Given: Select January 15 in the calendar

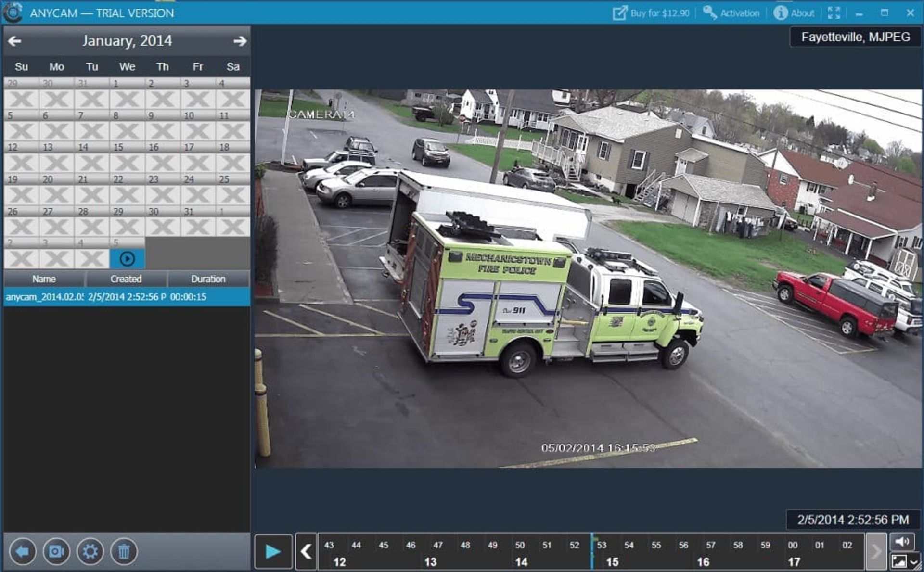Looking at the screenshot, I should [x=127, y=158].
